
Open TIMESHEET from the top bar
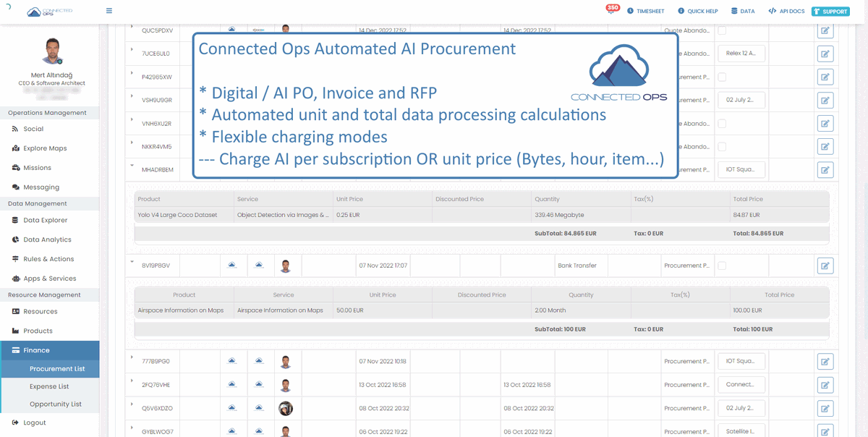click(645, 11)
